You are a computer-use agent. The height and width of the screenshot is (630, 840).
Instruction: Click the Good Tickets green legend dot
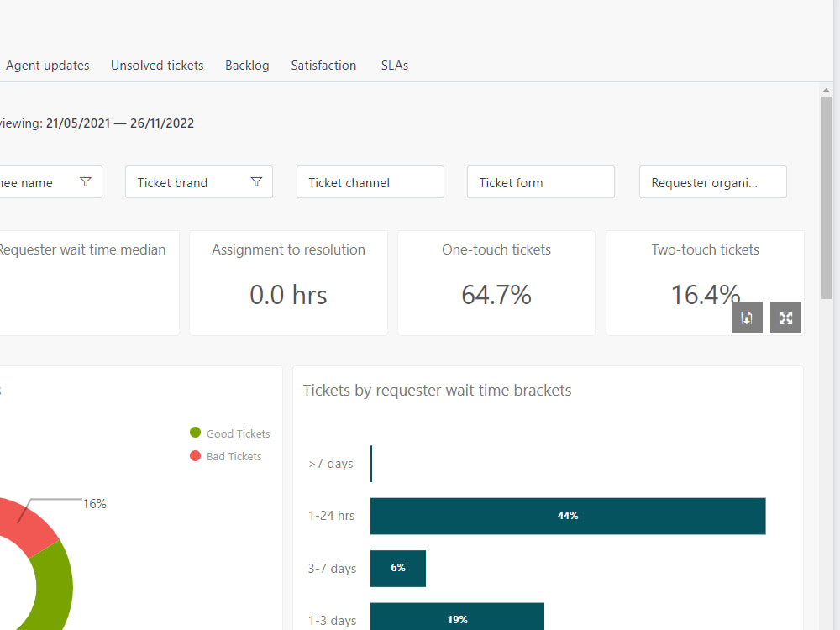click(195, 433)
